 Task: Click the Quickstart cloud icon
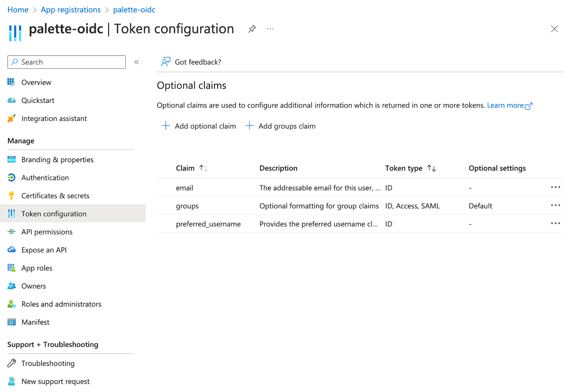(11, 100)
